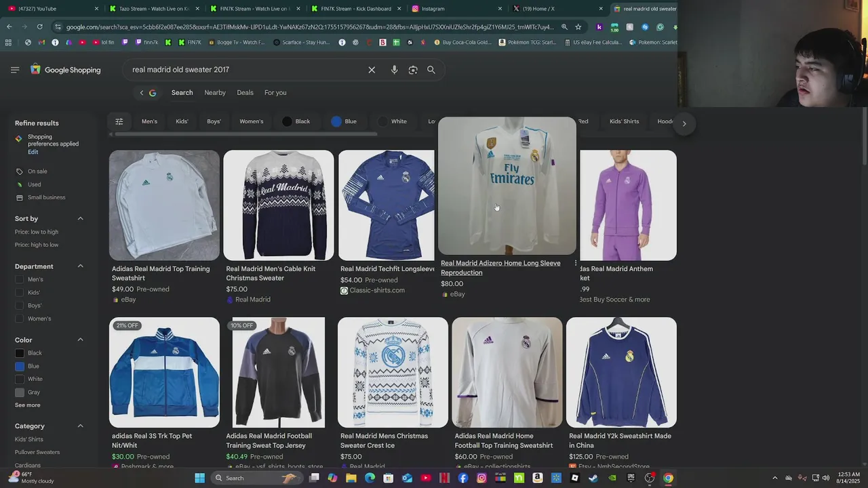This screenshot has height=488, width=868.
Task: Sort by Price: low to high
Action: pos(37,232)
